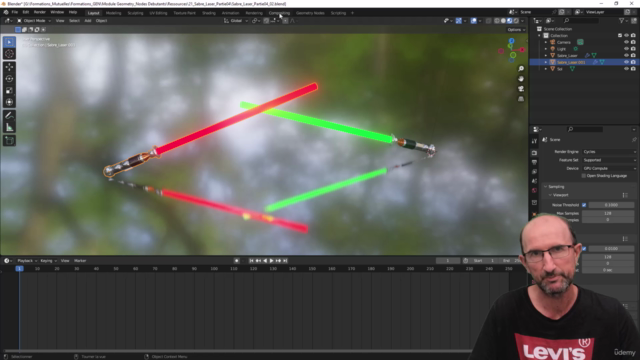
Task: Click the Viewport sampling presets icon
Action: [x=625, y=195]
